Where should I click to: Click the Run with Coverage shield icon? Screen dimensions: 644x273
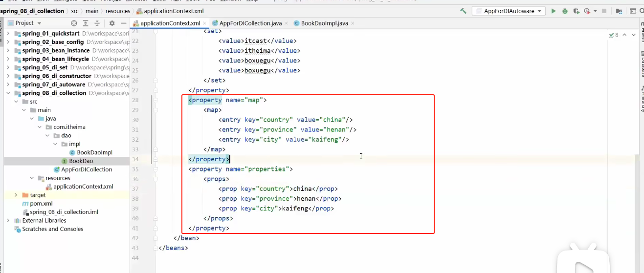pos(577,11)
